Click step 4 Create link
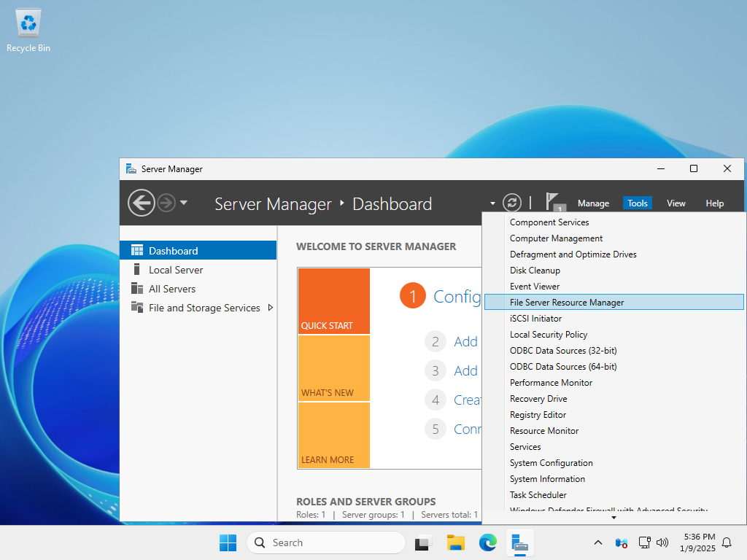The image size is (747, 560). (x=468, y=400)
